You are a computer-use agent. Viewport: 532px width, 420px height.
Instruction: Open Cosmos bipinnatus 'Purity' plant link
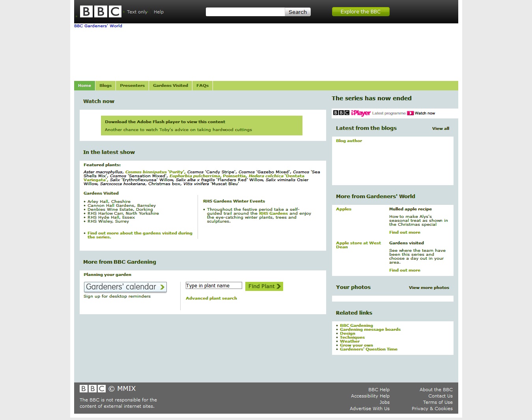(155, 172)
